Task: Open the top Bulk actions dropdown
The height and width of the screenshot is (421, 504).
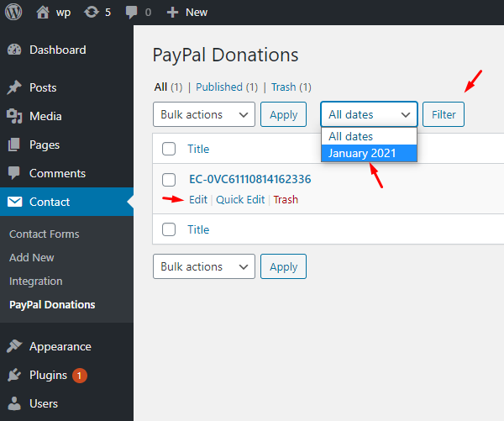Action: click(204, 114)
